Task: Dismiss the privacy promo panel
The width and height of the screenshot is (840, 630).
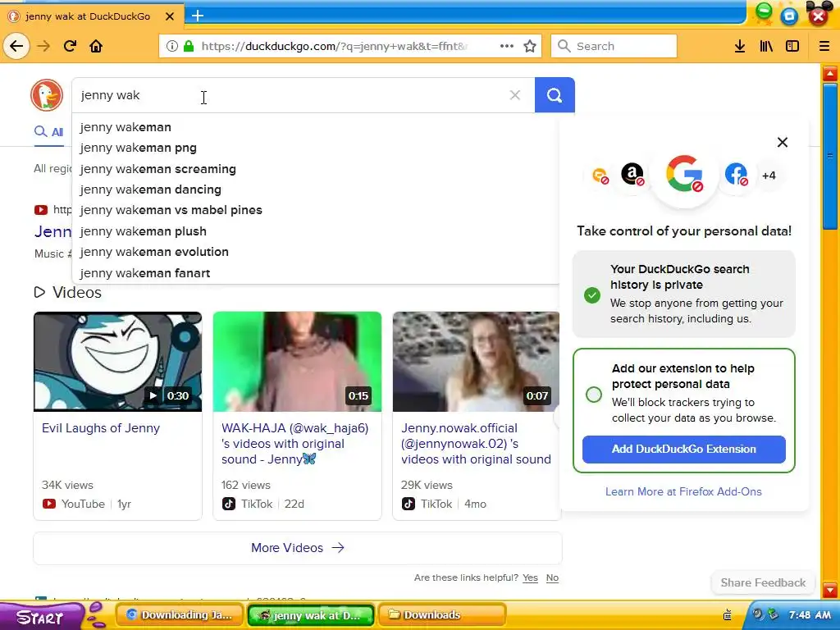Action: (x=782, y=142)
